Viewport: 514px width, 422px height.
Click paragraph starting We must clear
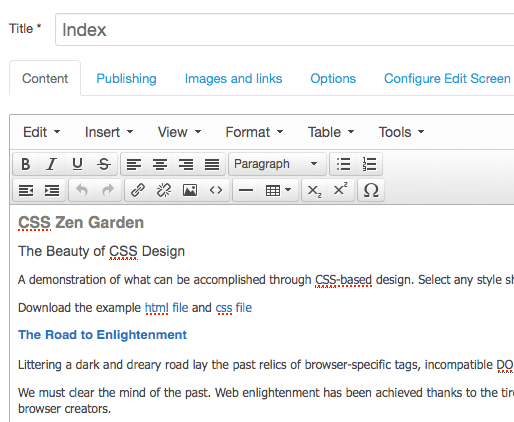266,400
